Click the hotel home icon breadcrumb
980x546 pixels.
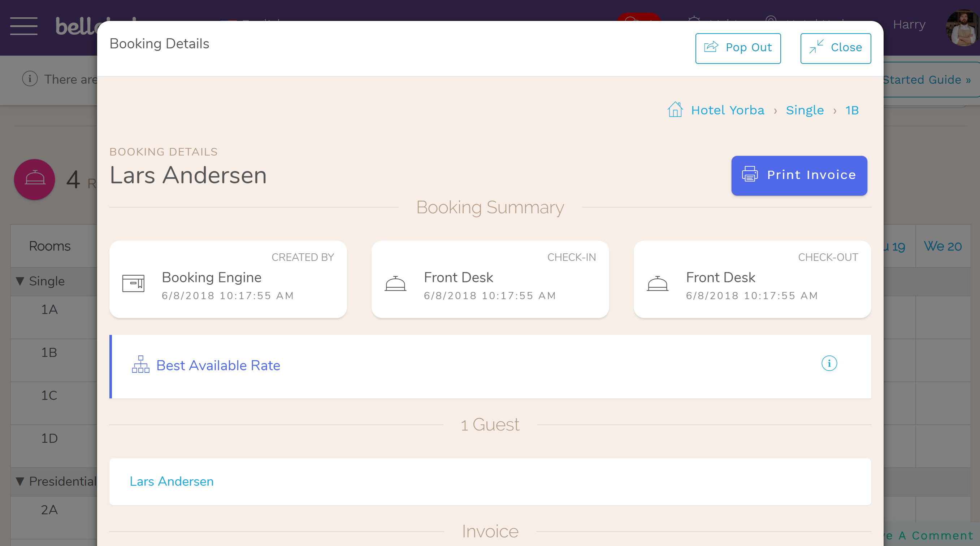(674, 110)
